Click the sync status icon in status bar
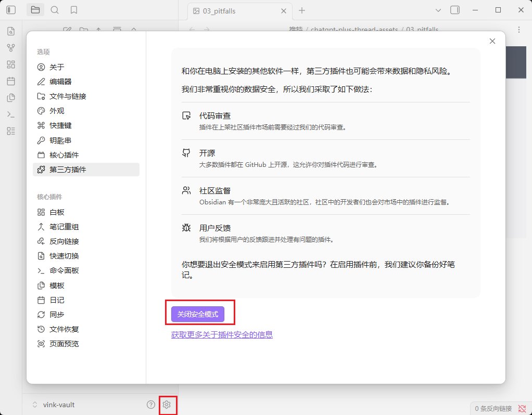The width and height of the screenshot is (532, 415). [x=522, y=409]
